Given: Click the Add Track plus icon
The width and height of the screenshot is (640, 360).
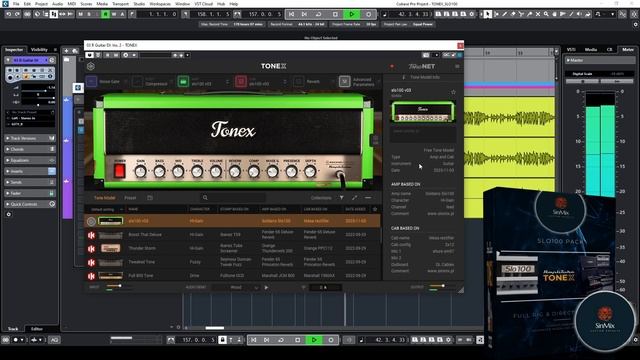Looking at the screenshot, I should (66, 51).
